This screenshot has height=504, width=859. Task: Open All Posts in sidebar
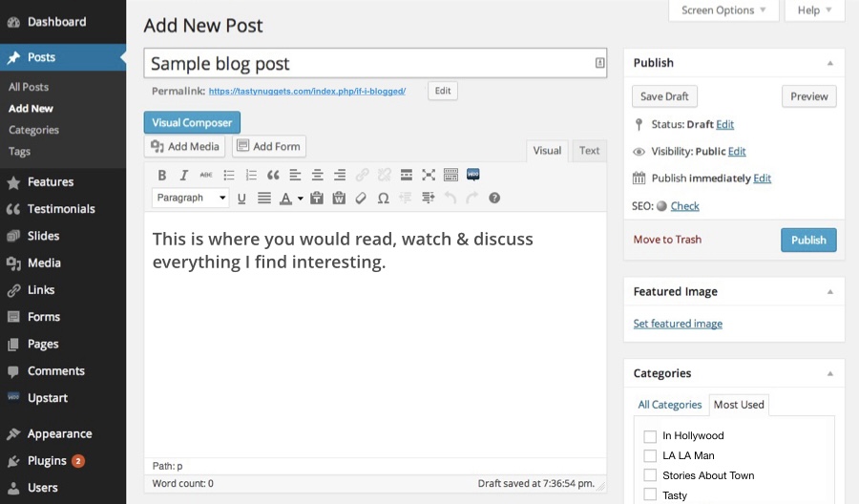pyautogui.click(x=29, y=87)
